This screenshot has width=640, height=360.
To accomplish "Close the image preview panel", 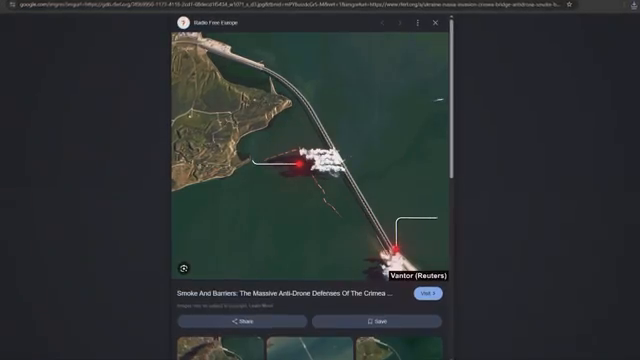I will click(x=436, y=23).
